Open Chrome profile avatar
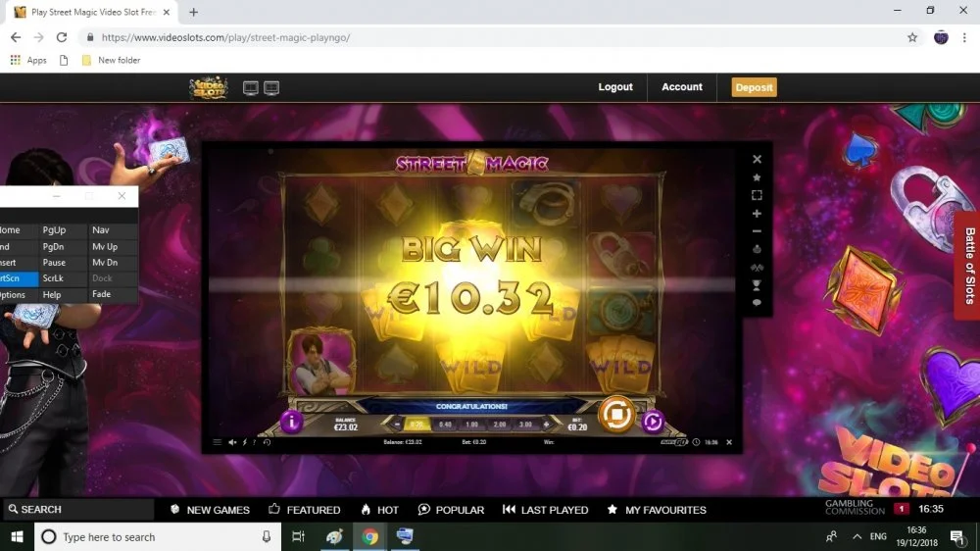Image resolution: width=980 pixels, height=551 pixels. pos(941,37)
